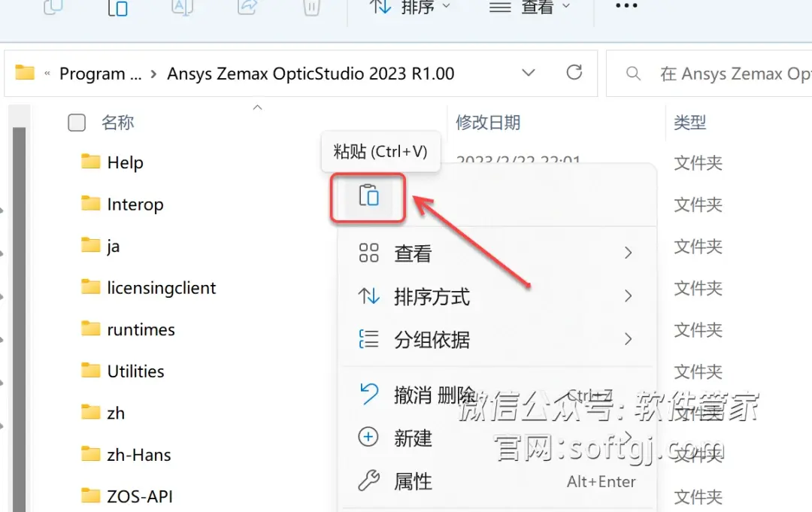Select the licensingclient folder
The image size is (812, 512).
(x=162, y=288)
